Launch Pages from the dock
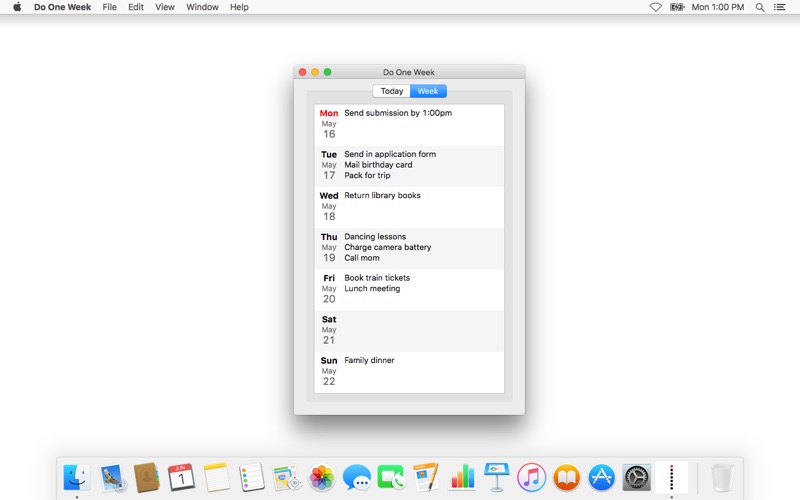 [427, 478]
